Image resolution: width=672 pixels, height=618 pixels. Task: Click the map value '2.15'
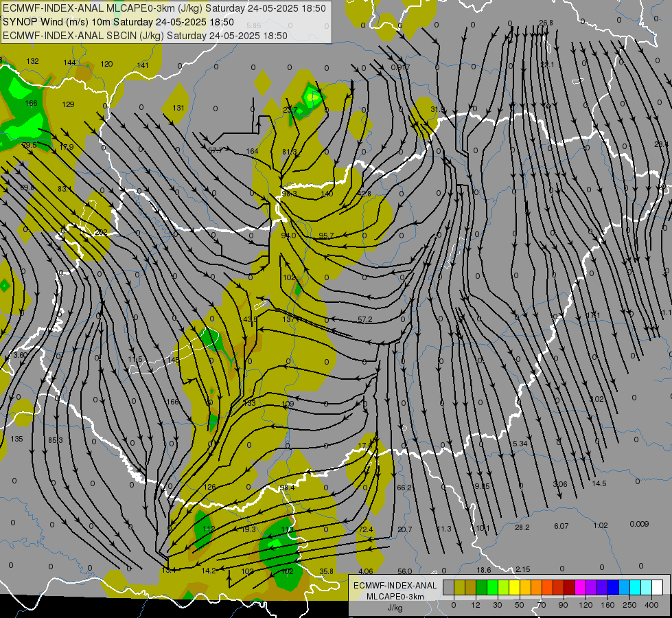click(523, 569)
